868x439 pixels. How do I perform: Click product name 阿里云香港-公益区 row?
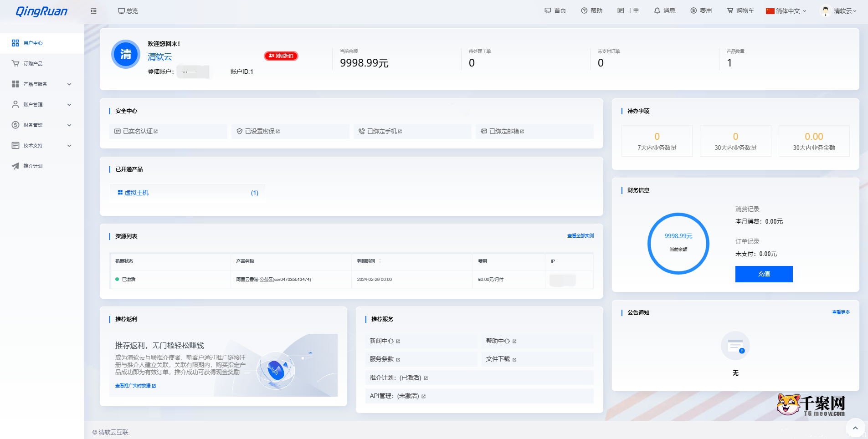(273, 279)
